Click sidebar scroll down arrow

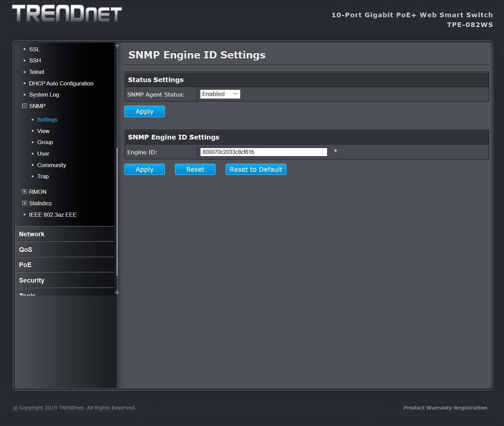117,292
